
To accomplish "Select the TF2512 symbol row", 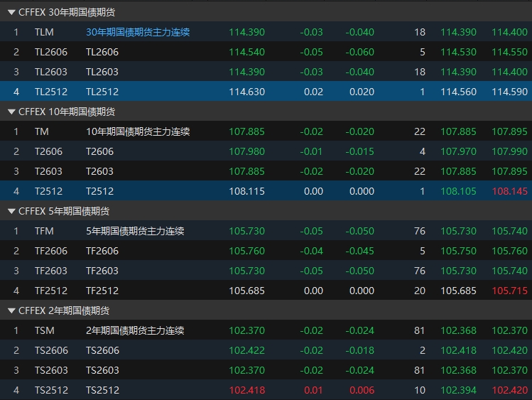I will coord(266,291).
